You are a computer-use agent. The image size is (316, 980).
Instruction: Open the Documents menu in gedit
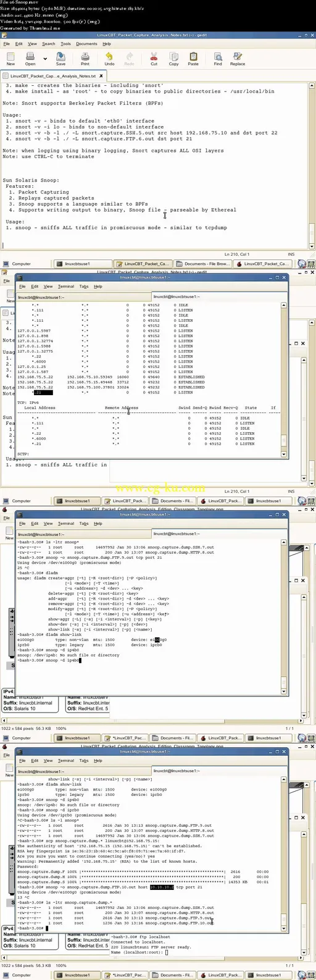[86, 44]
